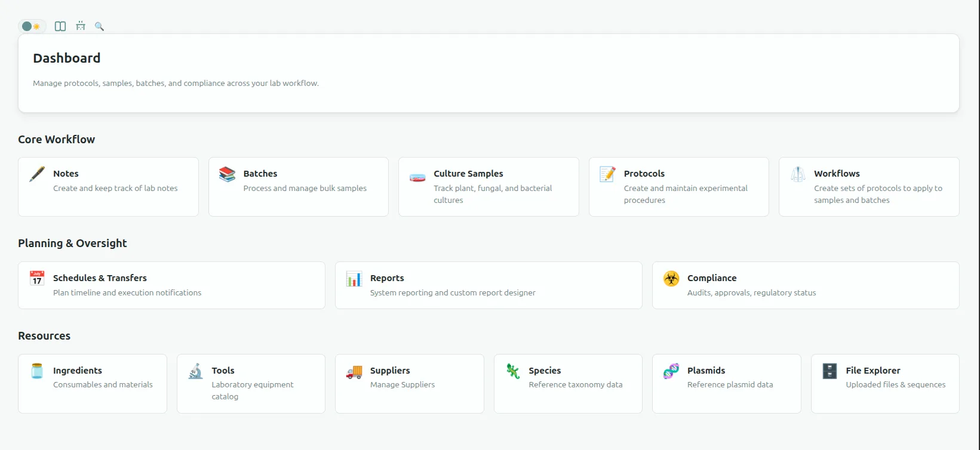Screen dimensions: 980x450
Task: Click "Plan timeline and execution notifications" text
Action: click(x=127, y=292)
